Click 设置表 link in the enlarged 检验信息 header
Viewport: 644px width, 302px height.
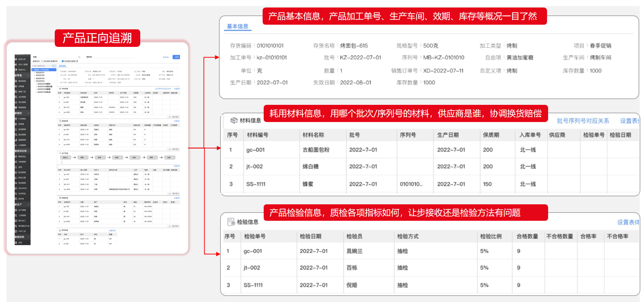point(628,222)
